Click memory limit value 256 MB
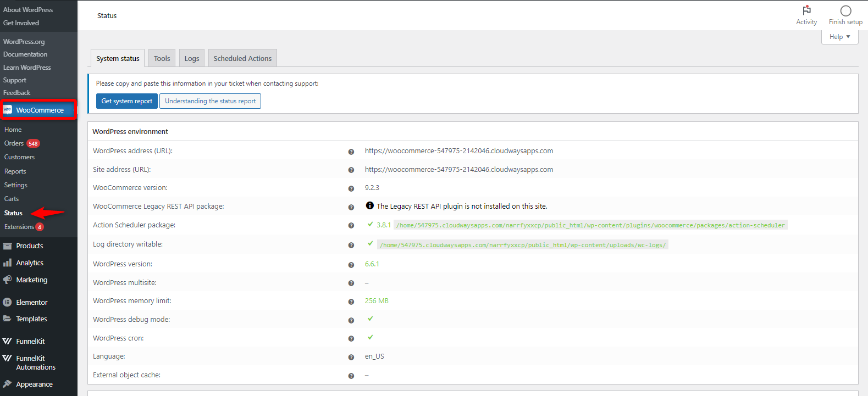The image size is (868, 396). [377, 301]
